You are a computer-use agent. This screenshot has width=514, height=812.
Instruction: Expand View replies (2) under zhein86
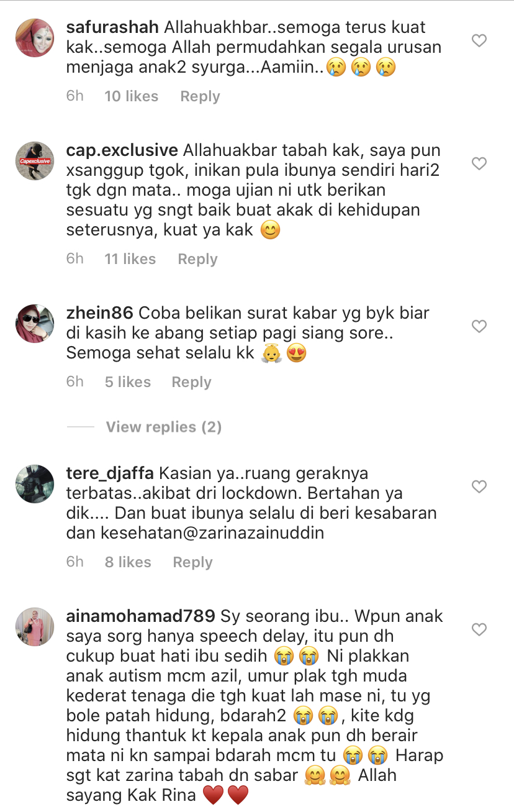click(x=163, y=427)
